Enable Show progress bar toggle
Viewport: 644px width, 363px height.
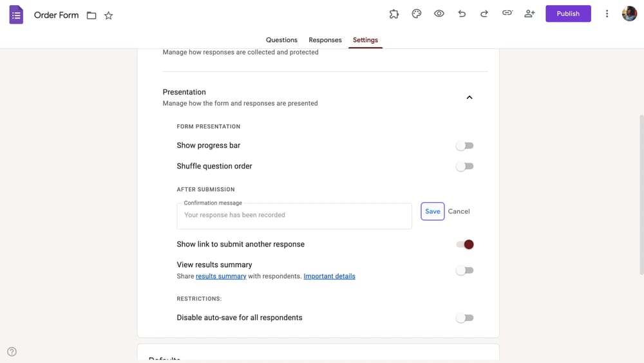[x=464, y=146]
